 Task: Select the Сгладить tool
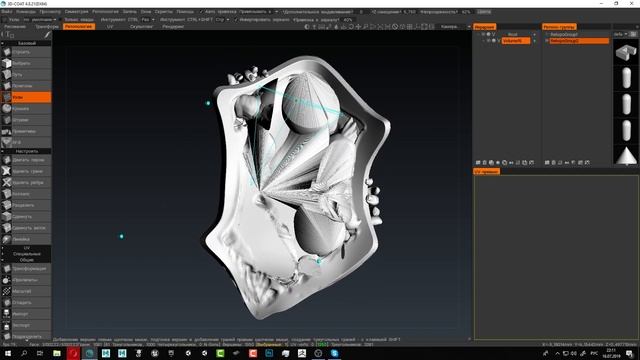pyautogui.click(x=26, y=303)
